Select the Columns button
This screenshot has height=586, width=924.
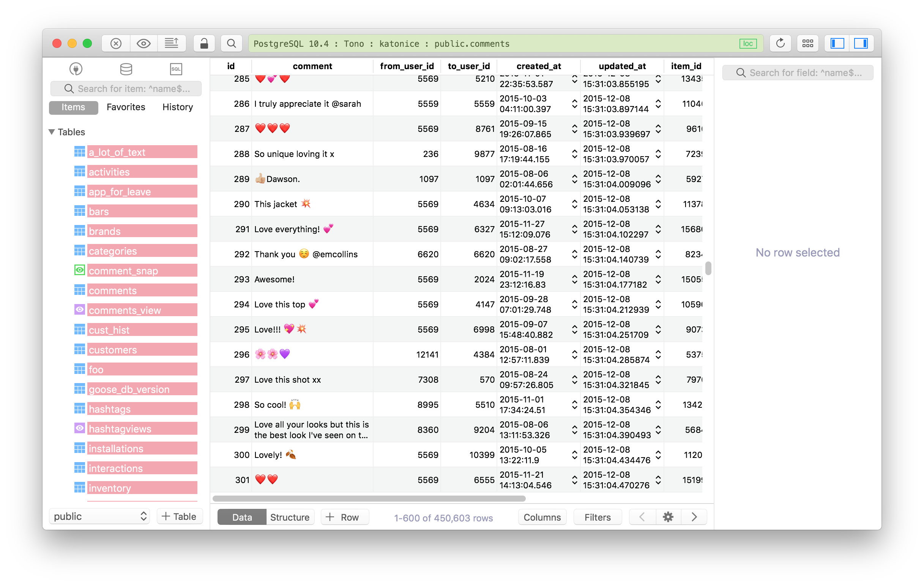[542, 518]
